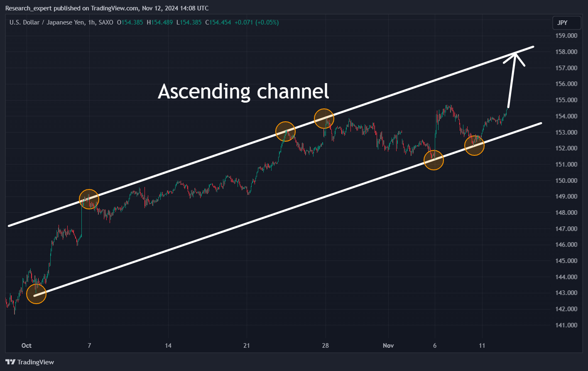Click the 154.000 price axis label

[566, 116]
